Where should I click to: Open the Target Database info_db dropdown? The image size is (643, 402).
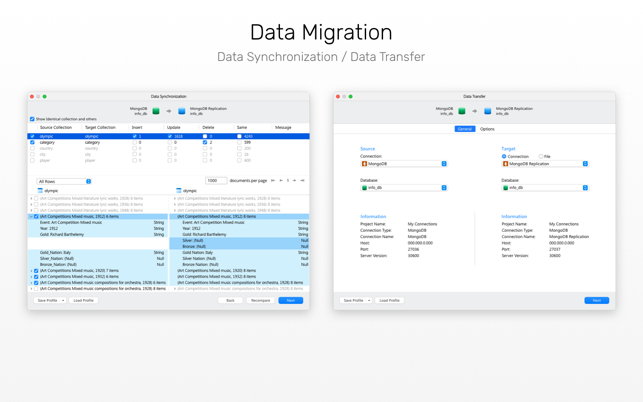[x=545, y=188]
